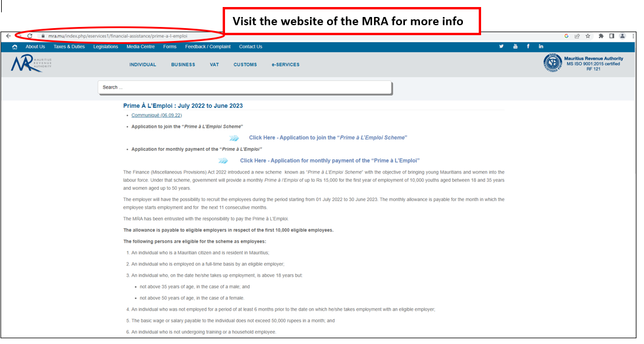Click the Prime À L'Emploi page heading
The width and height of the screenshot is (644, 344).
pyautogui.click(x=183, y=105)
